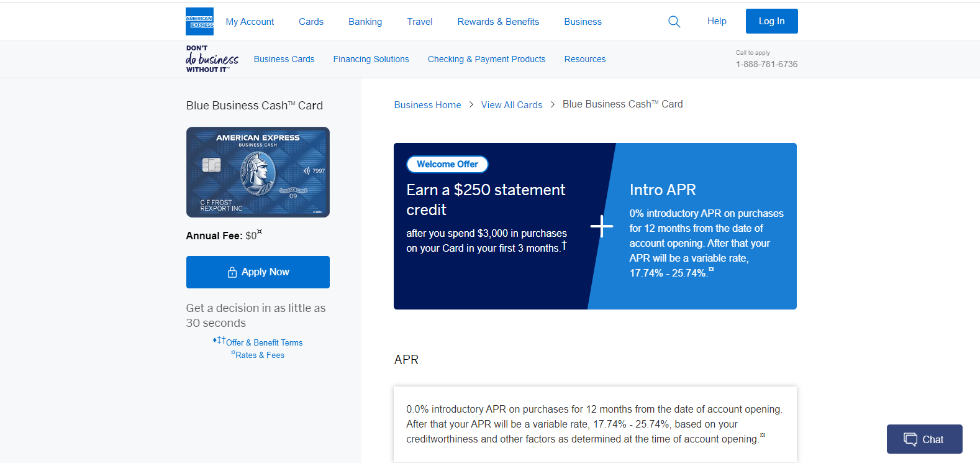
Task: Open the Business menu
Action: point(583,22)
